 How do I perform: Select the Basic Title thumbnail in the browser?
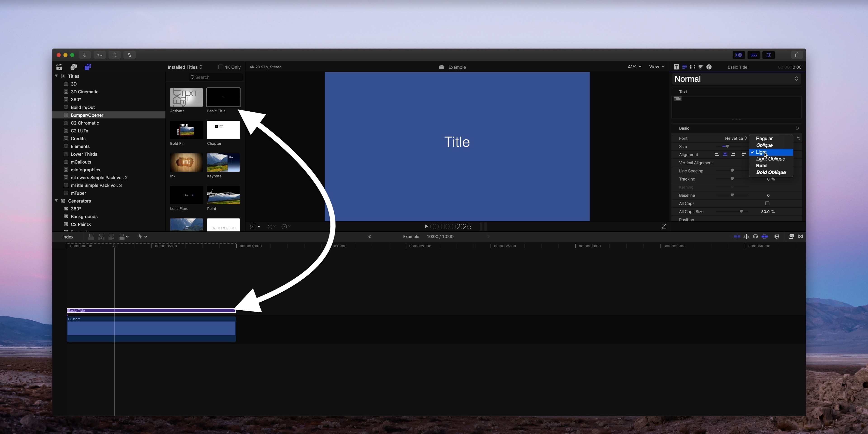click(223, 98)
